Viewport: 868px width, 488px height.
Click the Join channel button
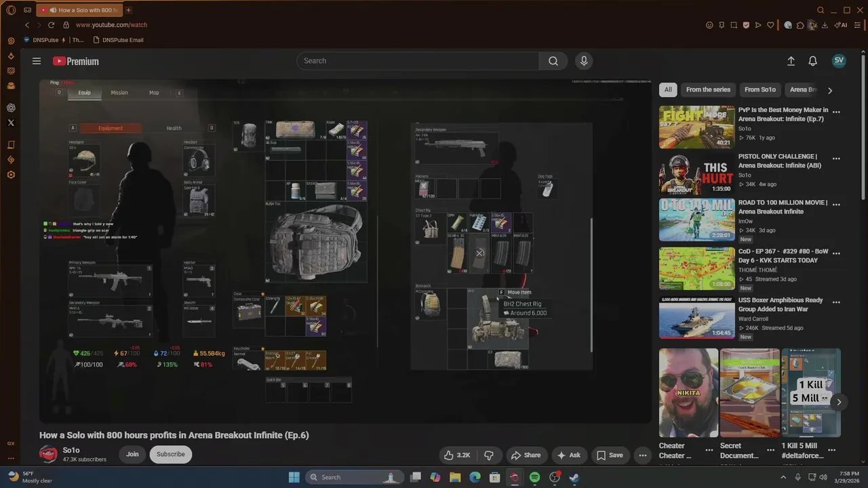132,454
